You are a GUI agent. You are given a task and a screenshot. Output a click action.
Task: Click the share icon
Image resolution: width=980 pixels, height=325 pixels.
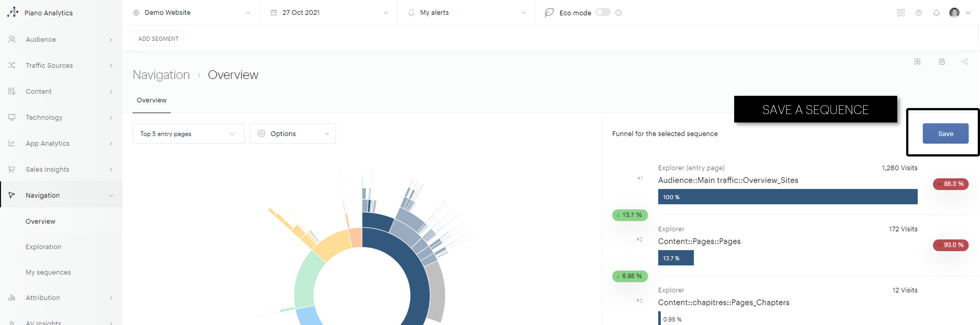(964, 62)
